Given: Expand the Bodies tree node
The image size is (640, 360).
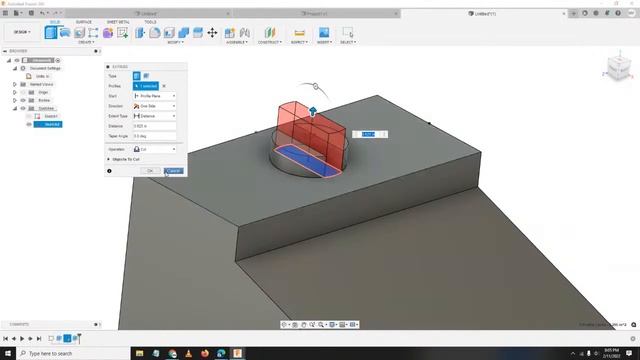Looking at the screenshot, I should pyautogui.click(x=15, y=100).
